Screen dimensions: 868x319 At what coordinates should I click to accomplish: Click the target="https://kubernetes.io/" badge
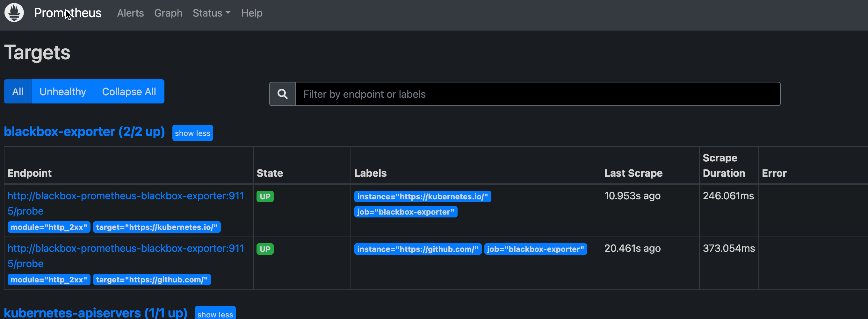[x=157, y=227]
